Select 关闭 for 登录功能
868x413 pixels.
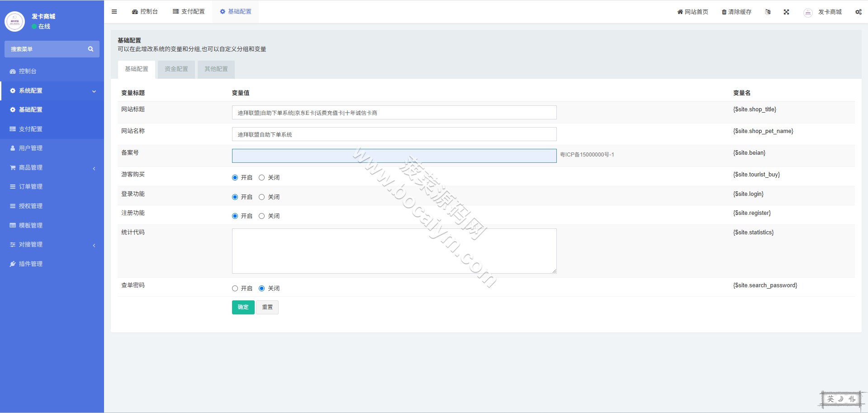coord(261,197)
